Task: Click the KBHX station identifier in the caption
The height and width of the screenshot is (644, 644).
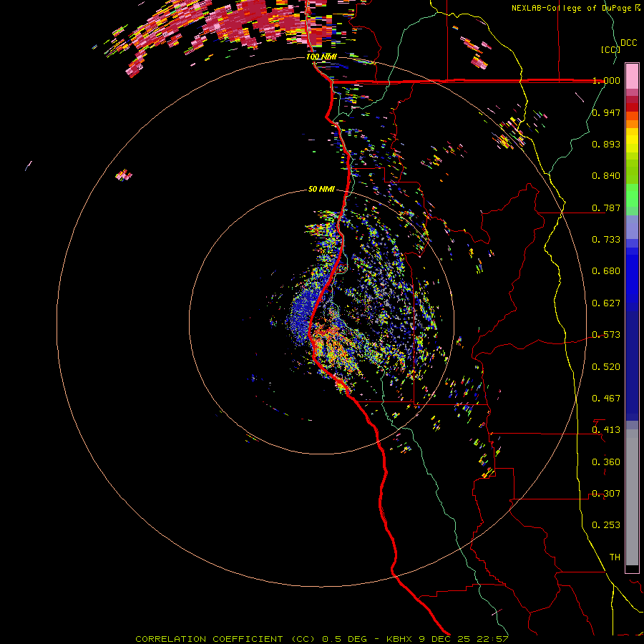Action: [x=399, y=639]
